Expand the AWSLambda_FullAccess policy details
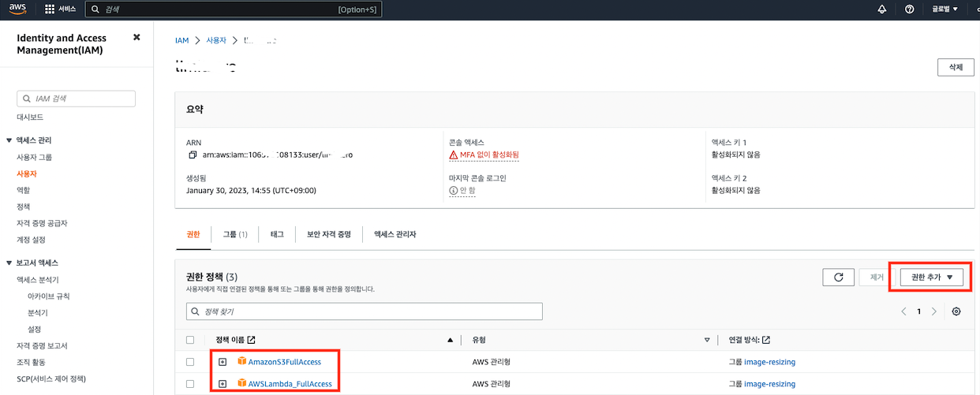The height and width of the screenshot is (395, 980). [223, 384]
